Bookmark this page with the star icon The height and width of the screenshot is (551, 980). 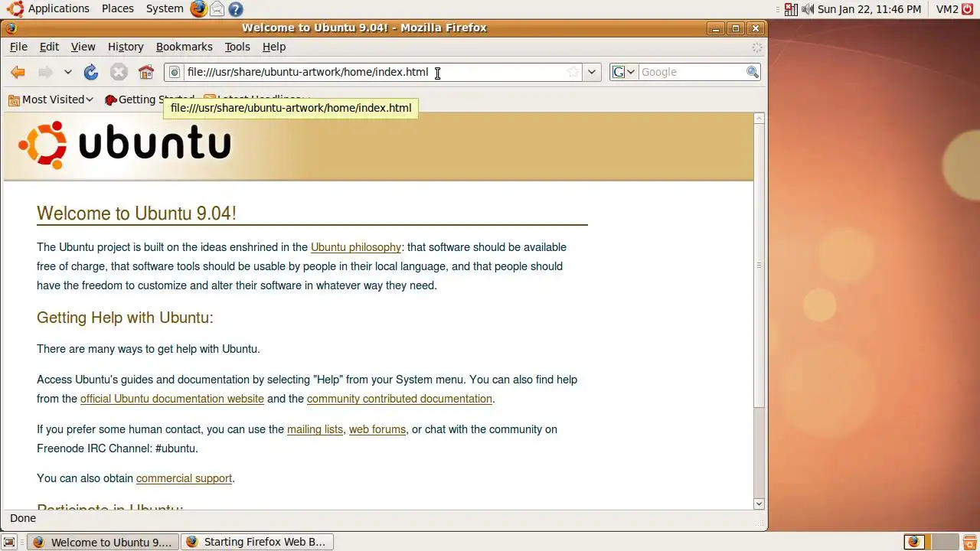[x=573, y=72]
